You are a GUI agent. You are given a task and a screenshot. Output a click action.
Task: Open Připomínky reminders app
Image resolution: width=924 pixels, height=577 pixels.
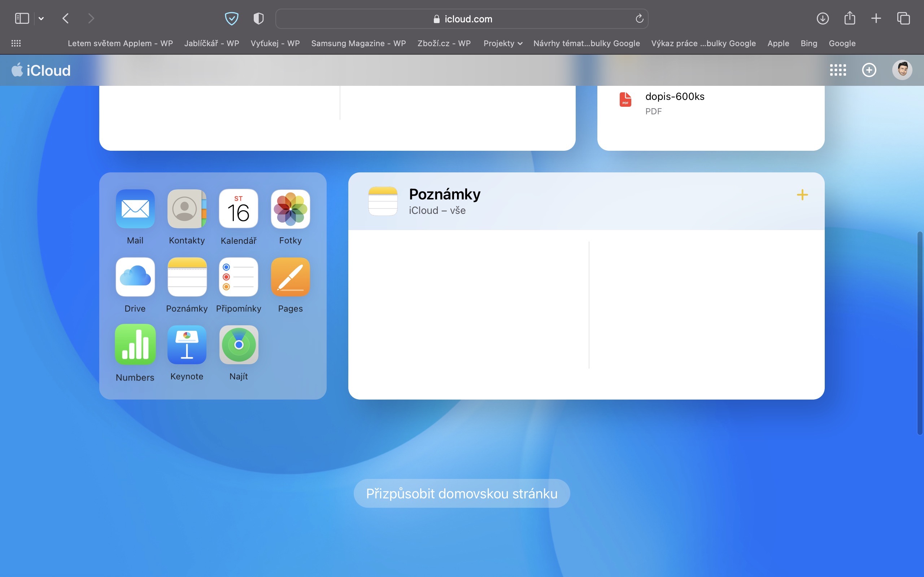239,277
